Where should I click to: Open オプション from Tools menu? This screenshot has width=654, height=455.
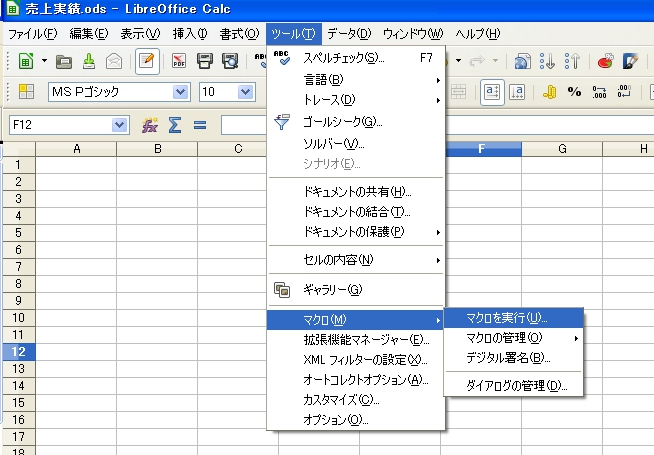pyautogui.click(x=335, y=420)
